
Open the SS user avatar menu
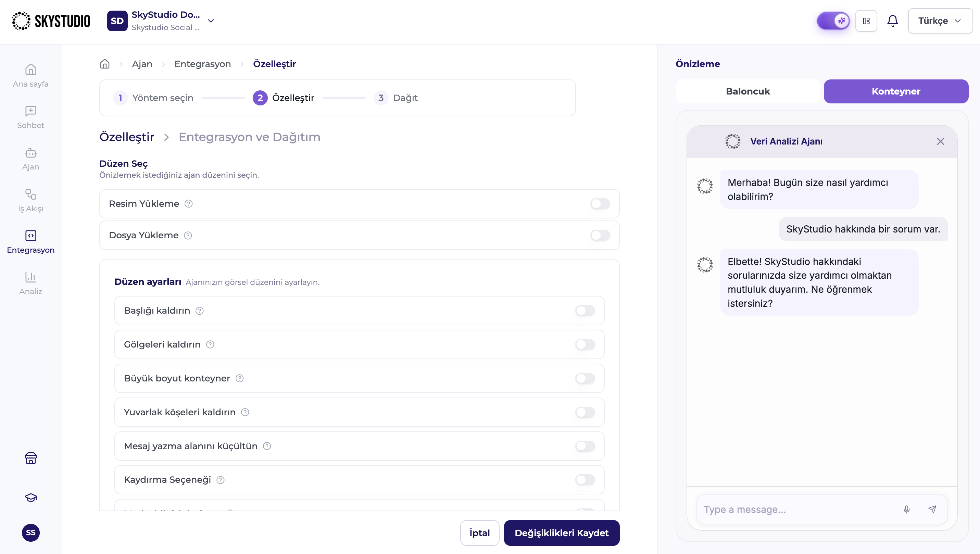(x=31, y=532)
